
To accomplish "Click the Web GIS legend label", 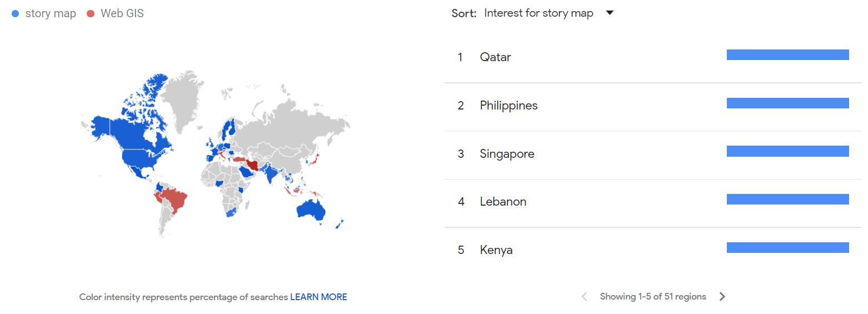I will (x=122, y=14).
